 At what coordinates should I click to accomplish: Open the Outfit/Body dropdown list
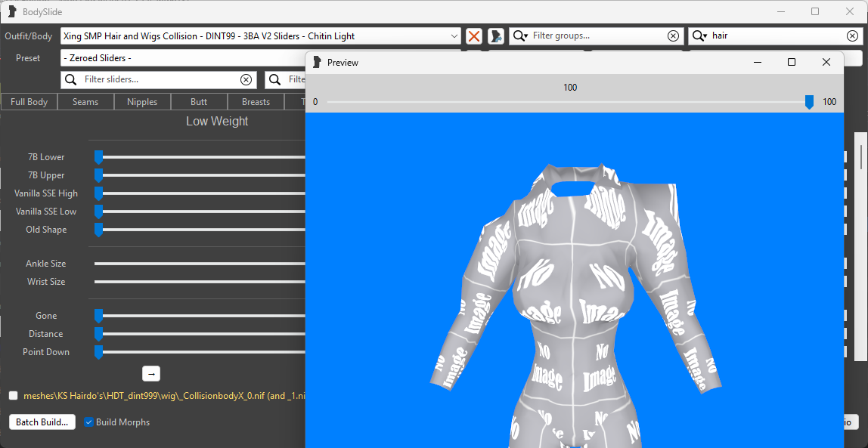point(454,36)
